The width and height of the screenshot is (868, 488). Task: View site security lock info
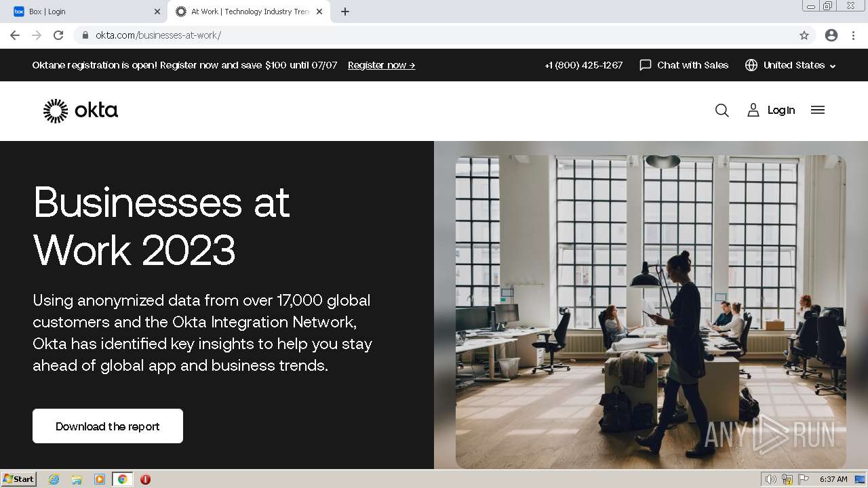(x=85, y=35)
